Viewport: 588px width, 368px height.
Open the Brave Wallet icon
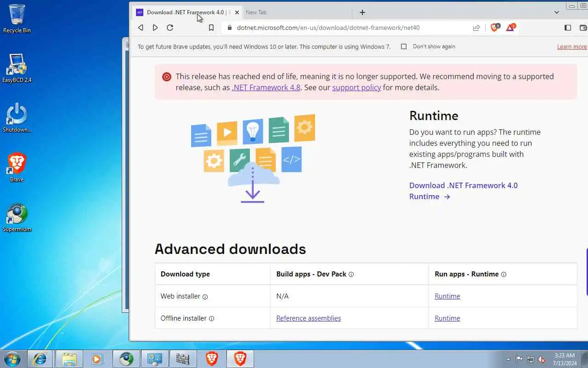(x=584, y=28)
